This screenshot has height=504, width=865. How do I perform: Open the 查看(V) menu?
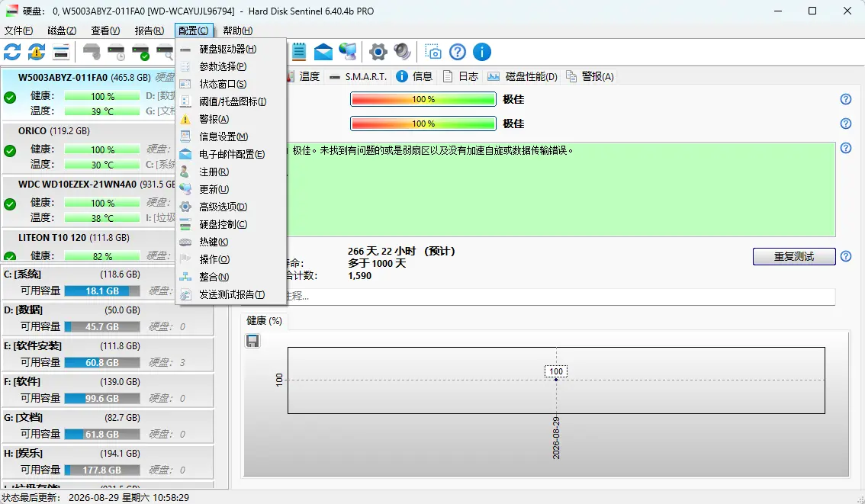(x=105, y=30)
